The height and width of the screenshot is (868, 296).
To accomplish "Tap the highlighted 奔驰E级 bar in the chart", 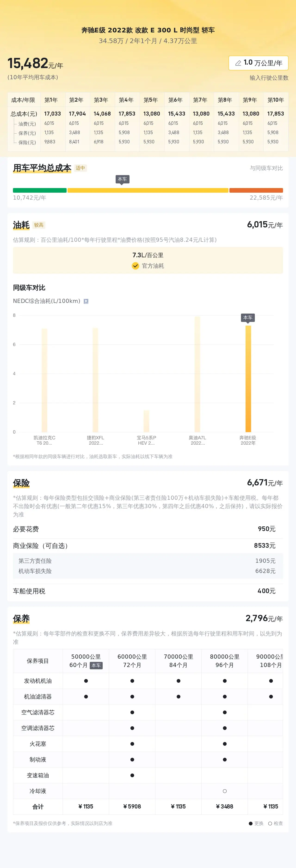I will (248, 379).
